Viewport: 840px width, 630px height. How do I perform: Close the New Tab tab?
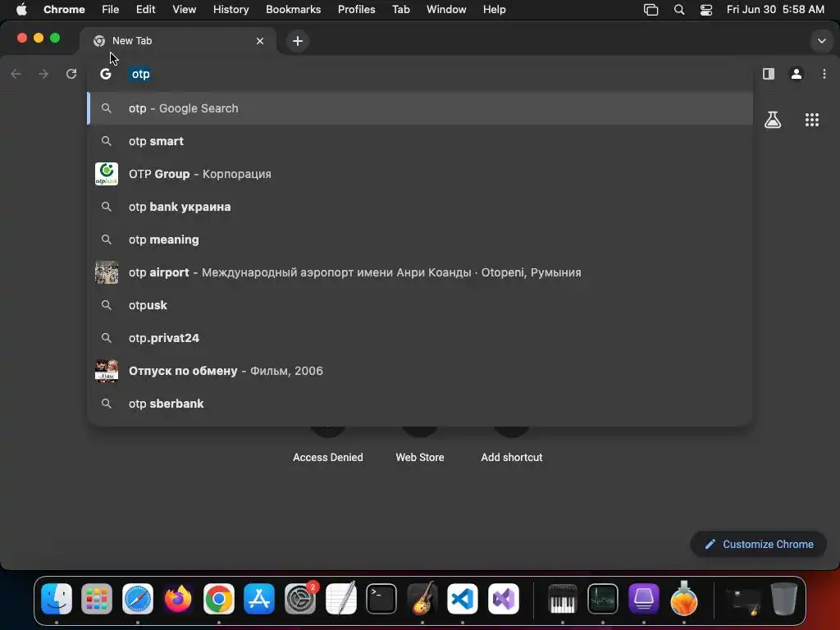pyautogui.click(x=260, y=41)
